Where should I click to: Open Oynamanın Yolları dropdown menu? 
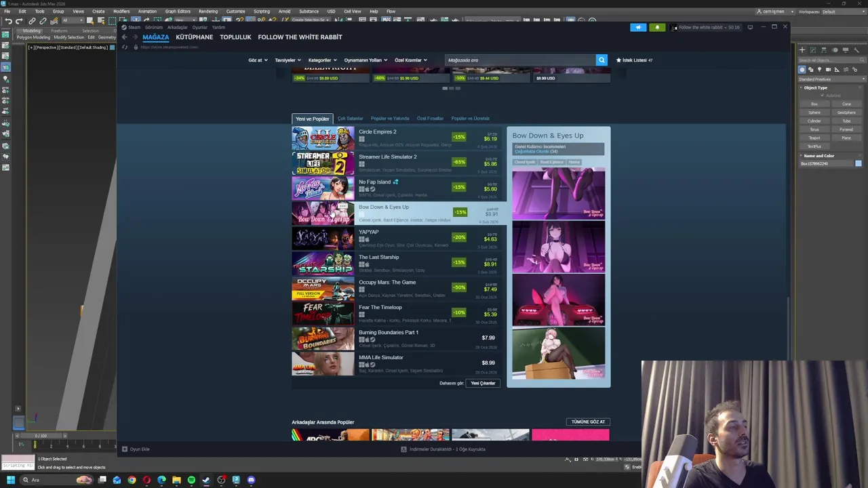click(366, 60)
